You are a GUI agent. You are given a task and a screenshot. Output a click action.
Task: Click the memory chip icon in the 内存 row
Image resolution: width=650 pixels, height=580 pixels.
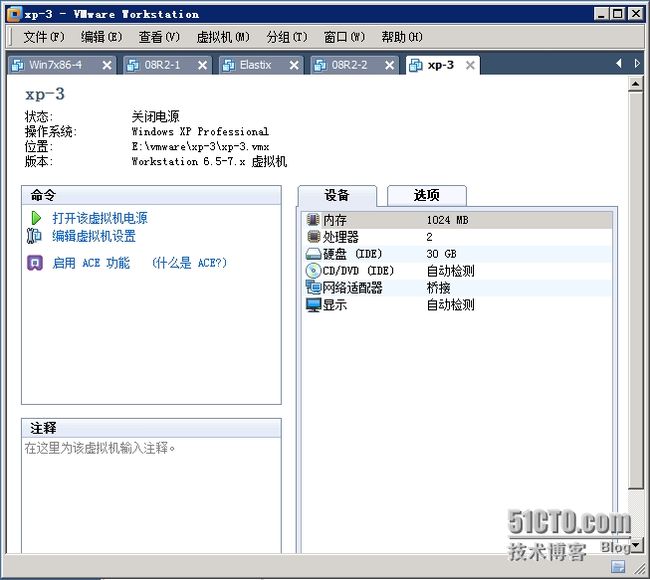point(313,219)
